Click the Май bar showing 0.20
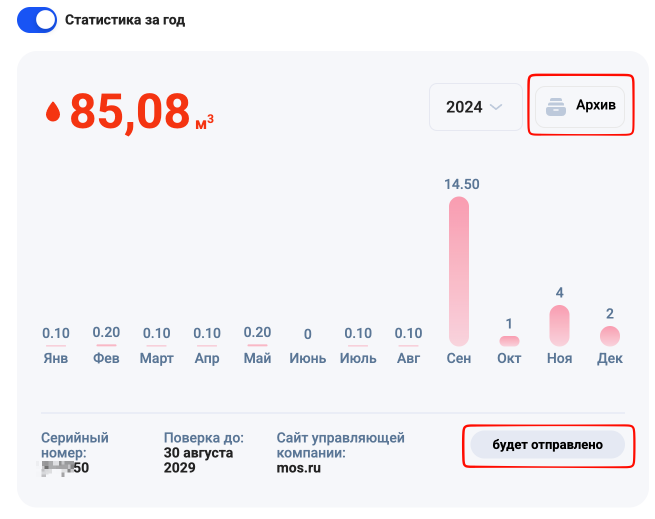Viewport: 655px width, 519px height. pyautogui.click(x=257, y=345)
